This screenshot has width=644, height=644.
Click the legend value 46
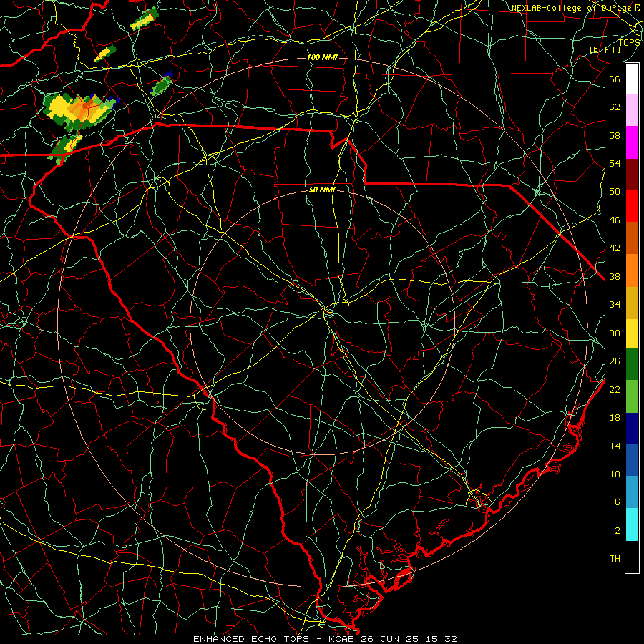615,220
